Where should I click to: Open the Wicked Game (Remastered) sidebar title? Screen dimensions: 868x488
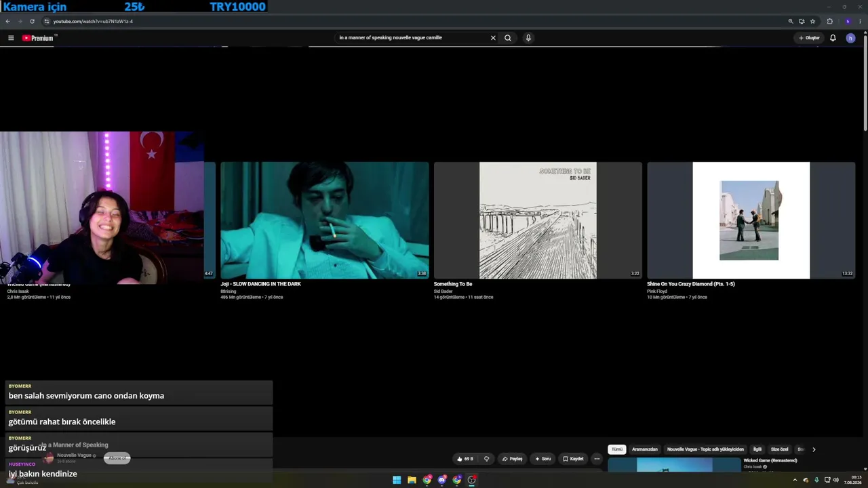pos(770,461)
